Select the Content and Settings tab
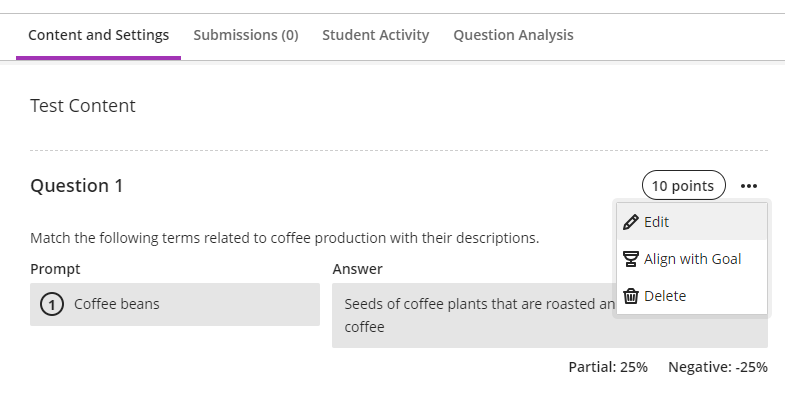 coord(99,35)
